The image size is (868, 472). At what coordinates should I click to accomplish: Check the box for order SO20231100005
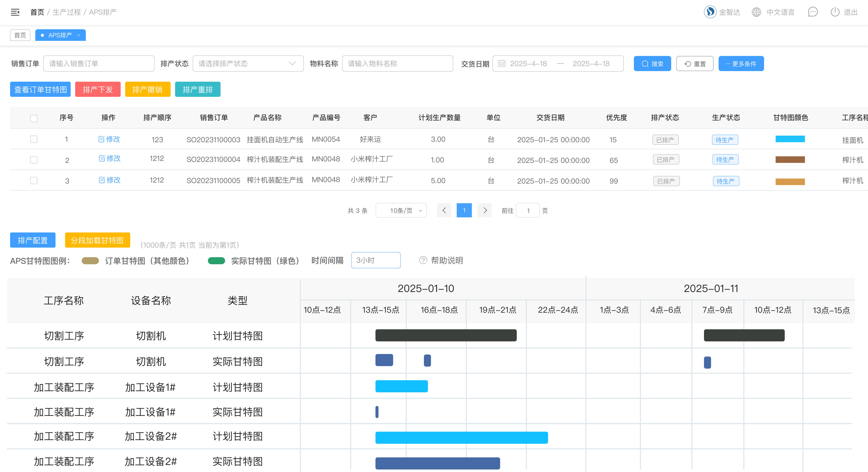34,181
